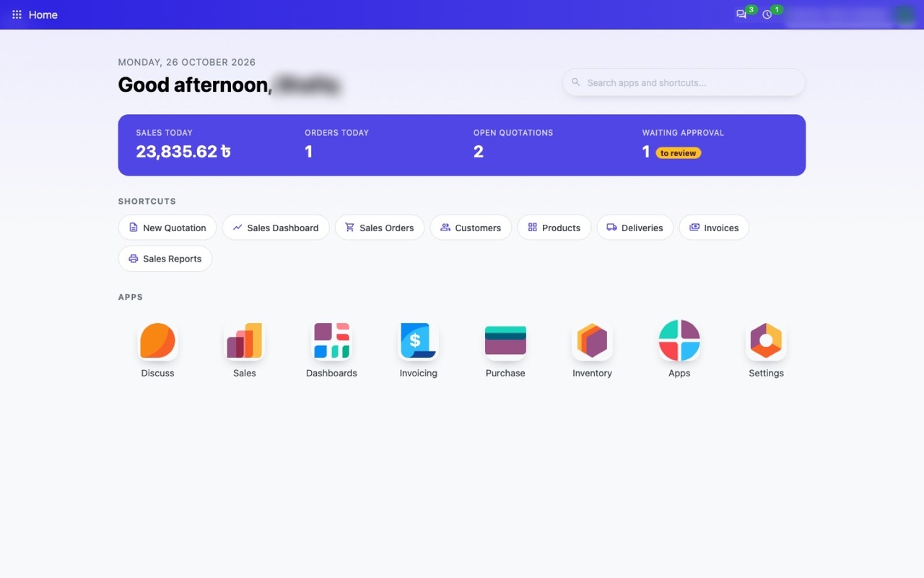Open the Apps icon

[679, 340]
